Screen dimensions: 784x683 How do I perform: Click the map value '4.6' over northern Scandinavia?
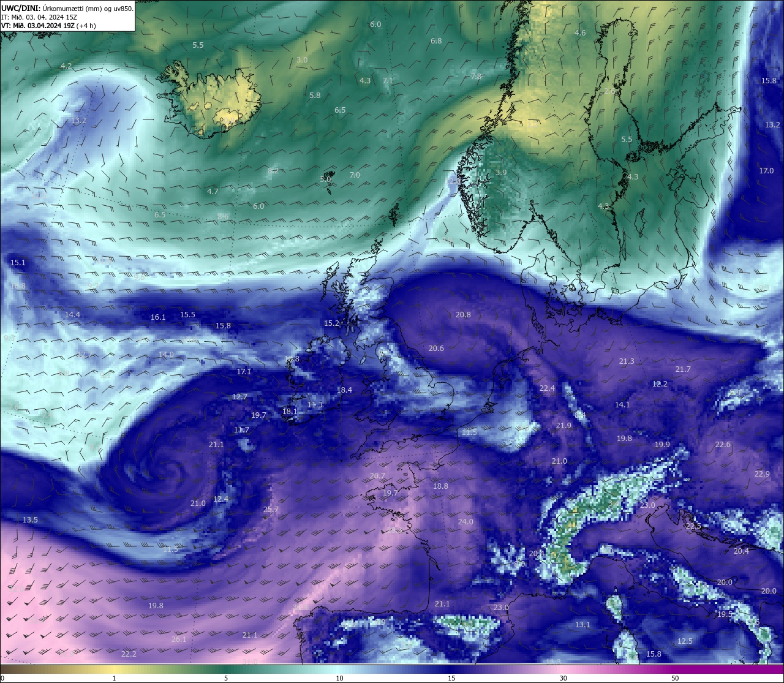click(x=580, y=33)
